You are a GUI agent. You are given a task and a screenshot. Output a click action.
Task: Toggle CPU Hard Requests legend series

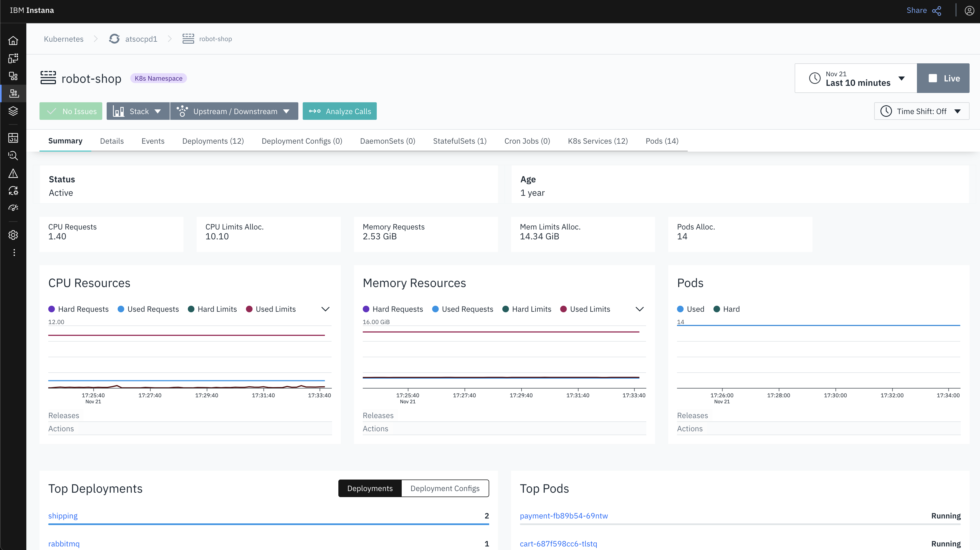tap(78, 309)
